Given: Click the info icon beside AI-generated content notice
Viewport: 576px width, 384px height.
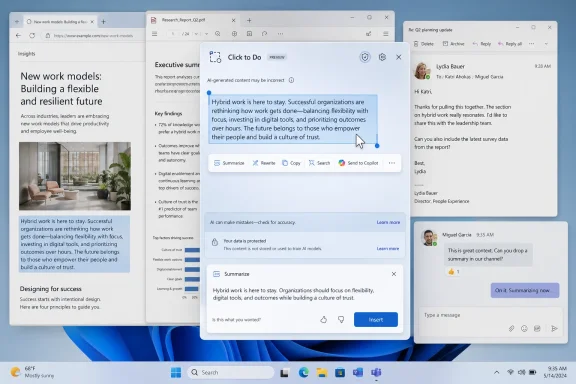Looking at the screenshot, I should click(291, 80).
